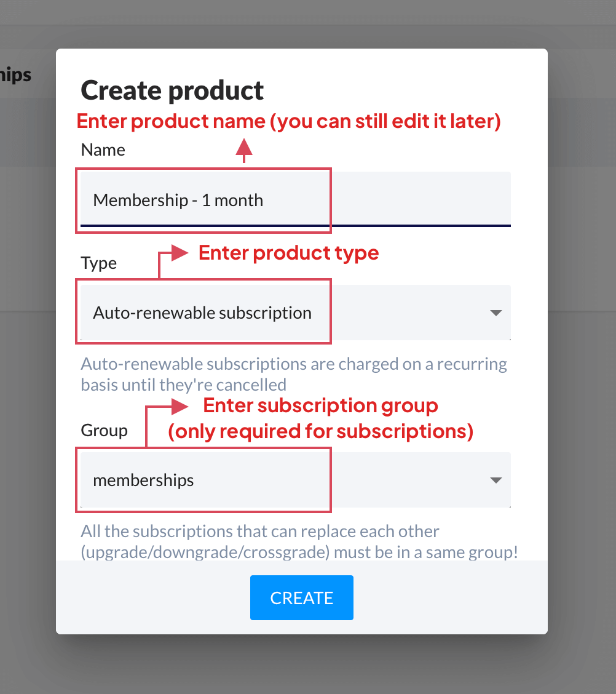This screenshot has height=694, width=616.
Task: Click the 'Group' field label
Action: 104,431
